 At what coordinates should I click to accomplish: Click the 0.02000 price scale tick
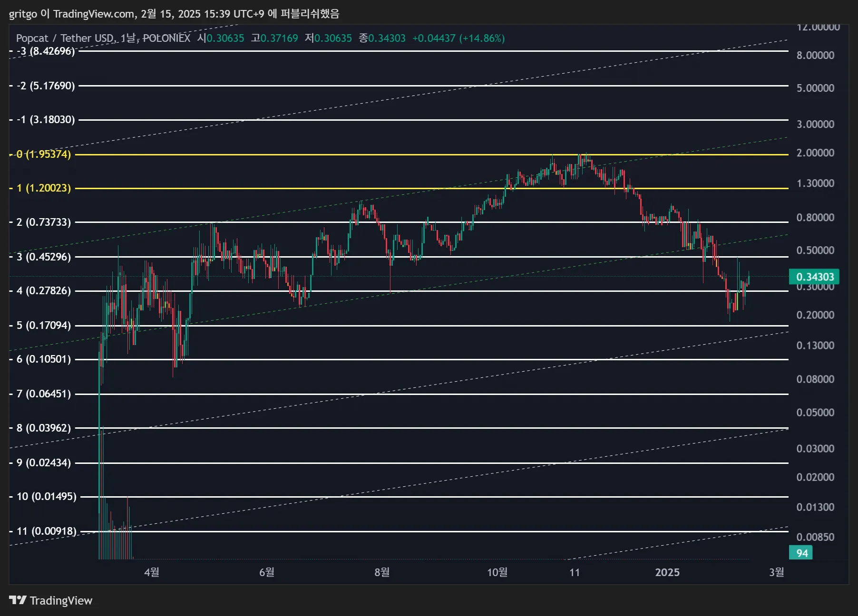tap(815, 477)
